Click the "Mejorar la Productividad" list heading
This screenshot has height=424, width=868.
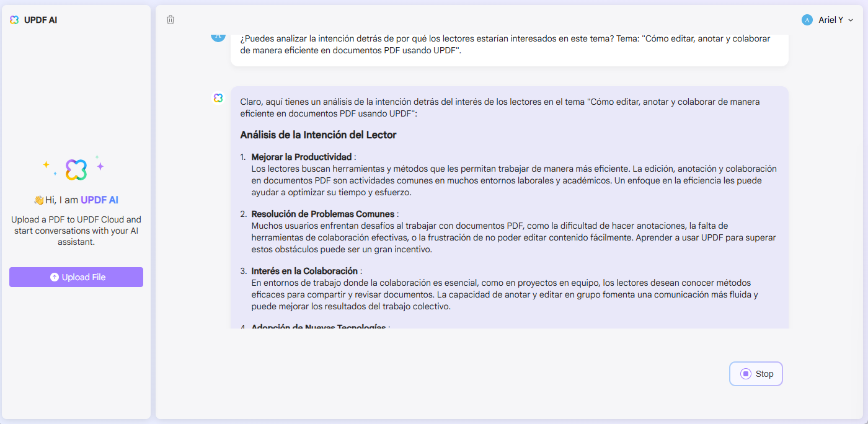[x=301, y=157]
